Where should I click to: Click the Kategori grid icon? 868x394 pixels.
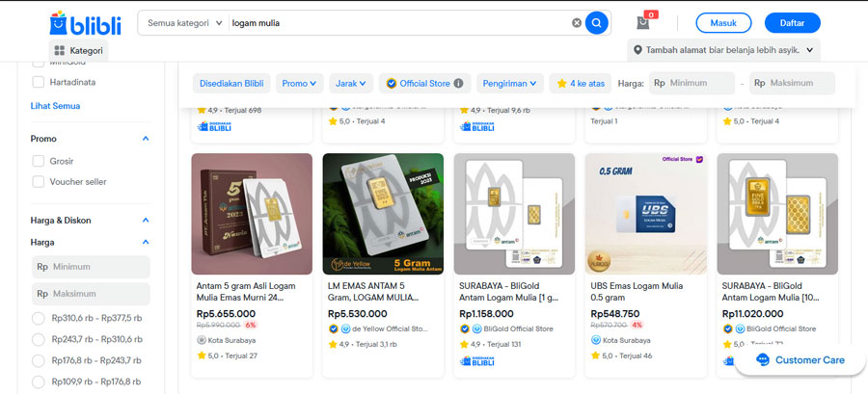(60, 50)
